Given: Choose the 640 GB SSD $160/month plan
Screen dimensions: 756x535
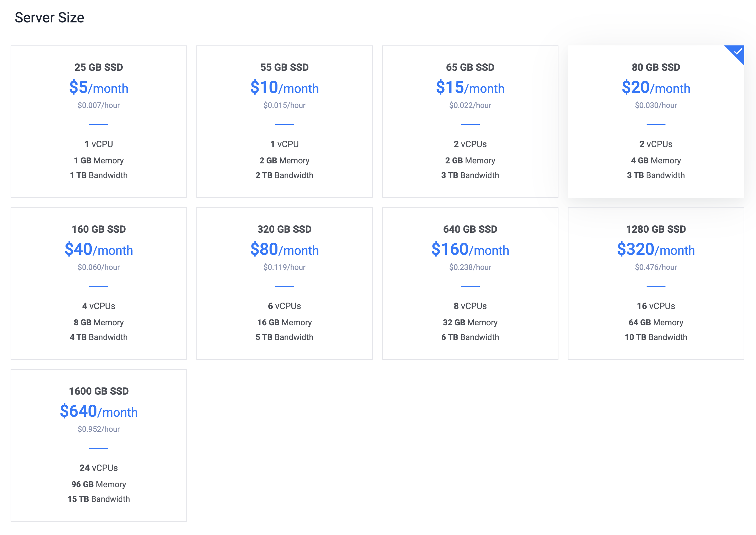Looking at the screenshot, I should pos(470,283).
